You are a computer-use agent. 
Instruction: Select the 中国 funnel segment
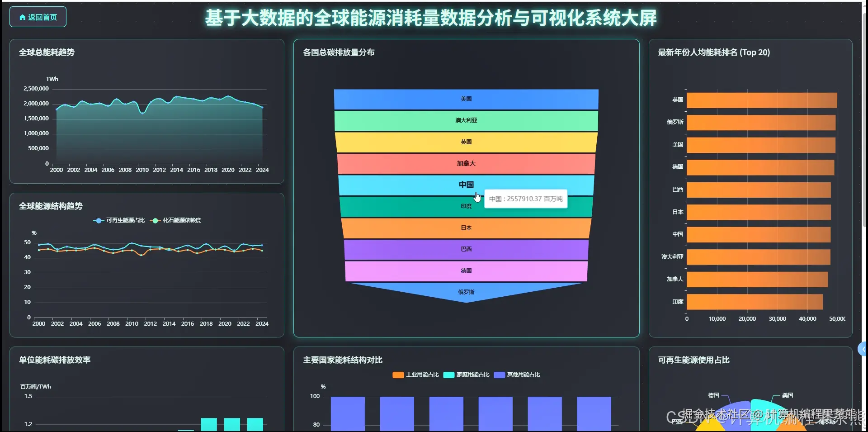tap(466, 185)
